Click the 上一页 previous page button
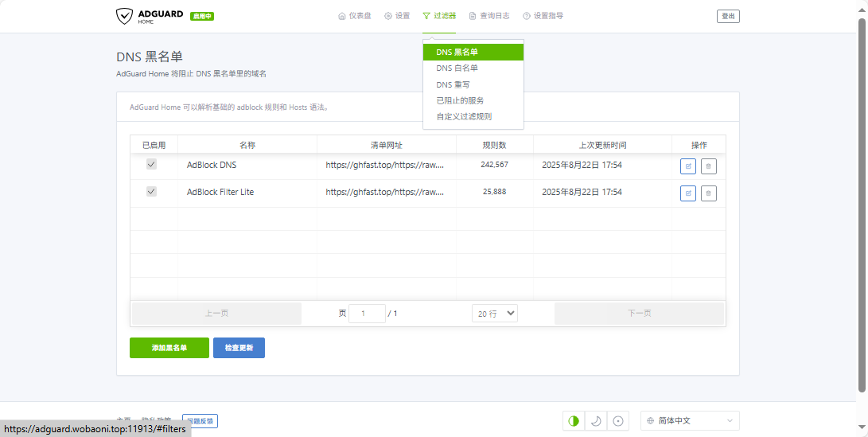This screenshot has width=868, height=437. [217, 314]
